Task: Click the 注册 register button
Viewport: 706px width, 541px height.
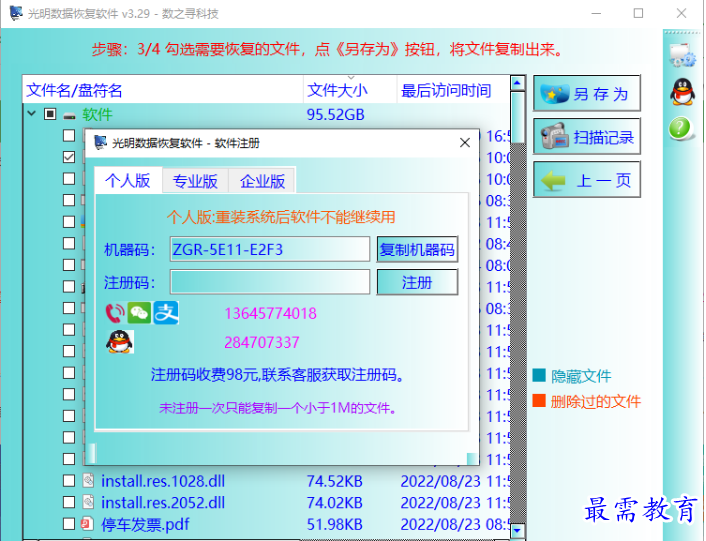Action: 417,283
